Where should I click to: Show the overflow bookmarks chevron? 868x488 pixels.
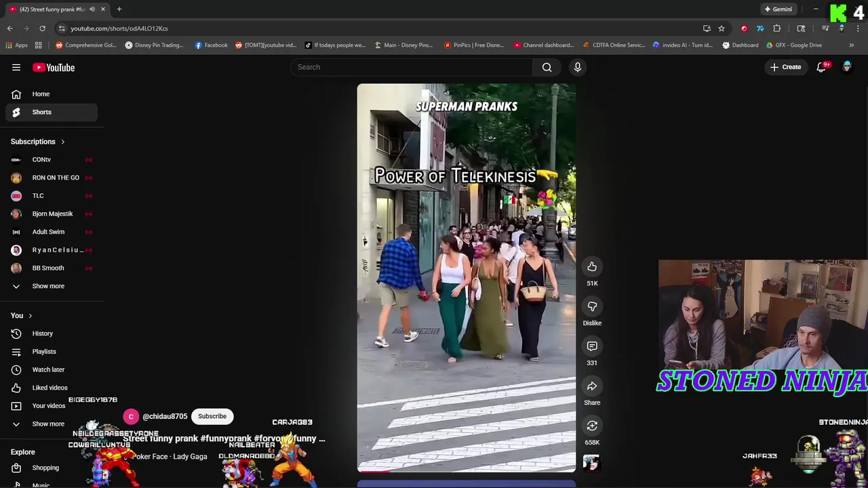[851, 45]
